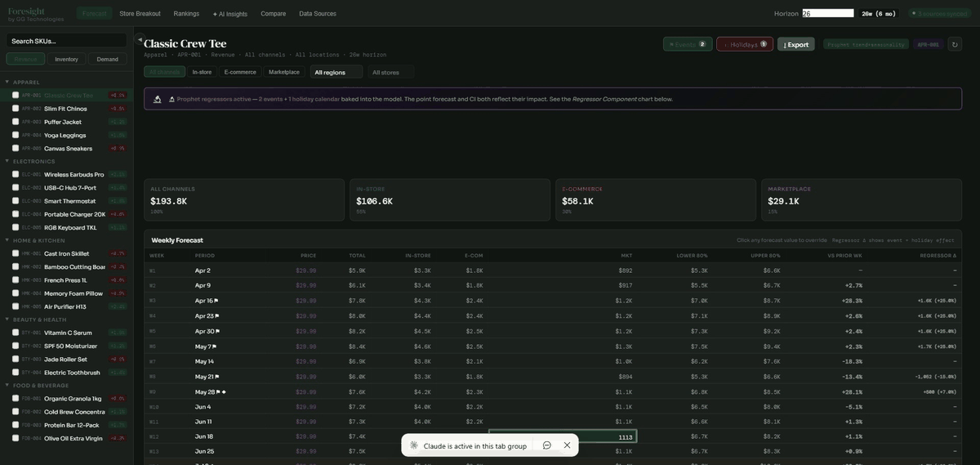
Task: Click the event flag on Apr 16 row
Action: point(216,301)
